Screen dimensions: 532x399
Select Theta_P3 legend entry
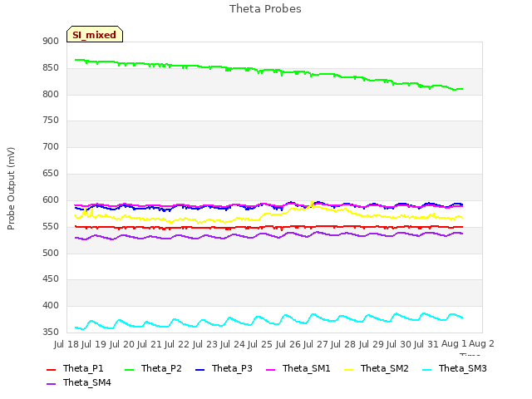(224, 368)
